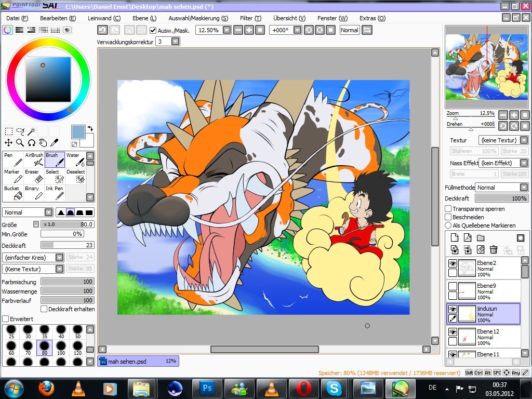
Task: Select the AirBrush tool
Action: pyautogui.click(x=34, y=159)
